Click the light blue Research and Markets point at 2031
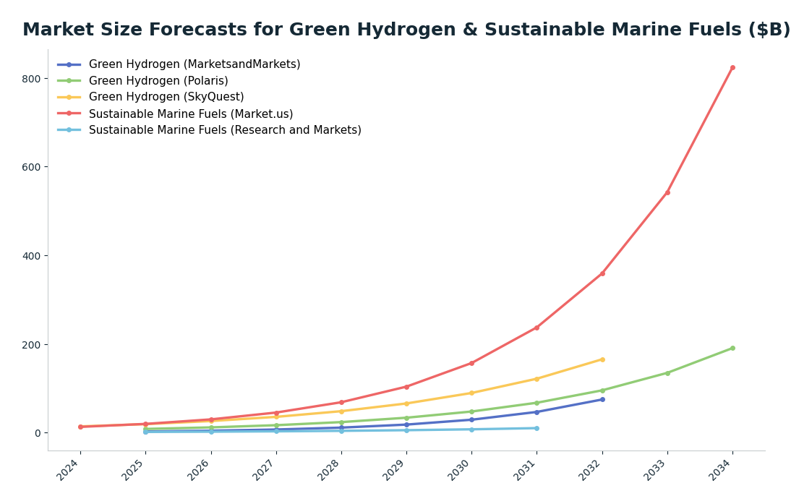Image resolution: width=812 pixels, height=504 pixels. (x=537, y=428)
